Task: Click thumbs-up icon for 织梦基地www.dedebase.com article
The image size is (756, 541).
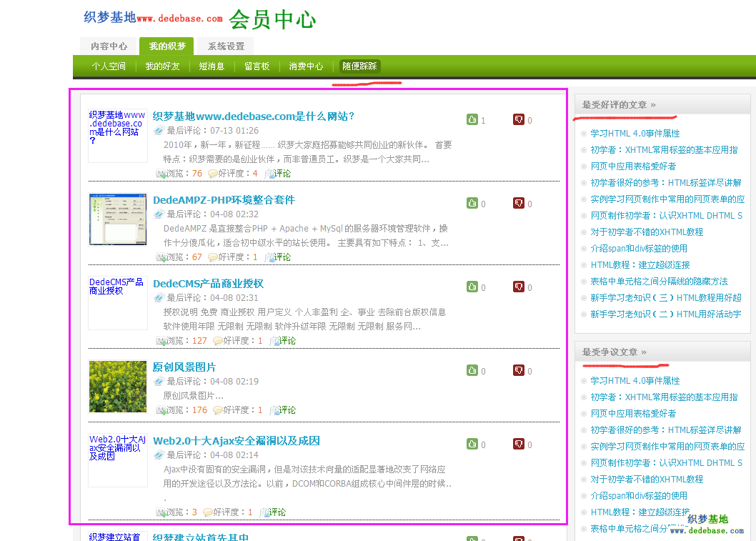Action: 472,119
